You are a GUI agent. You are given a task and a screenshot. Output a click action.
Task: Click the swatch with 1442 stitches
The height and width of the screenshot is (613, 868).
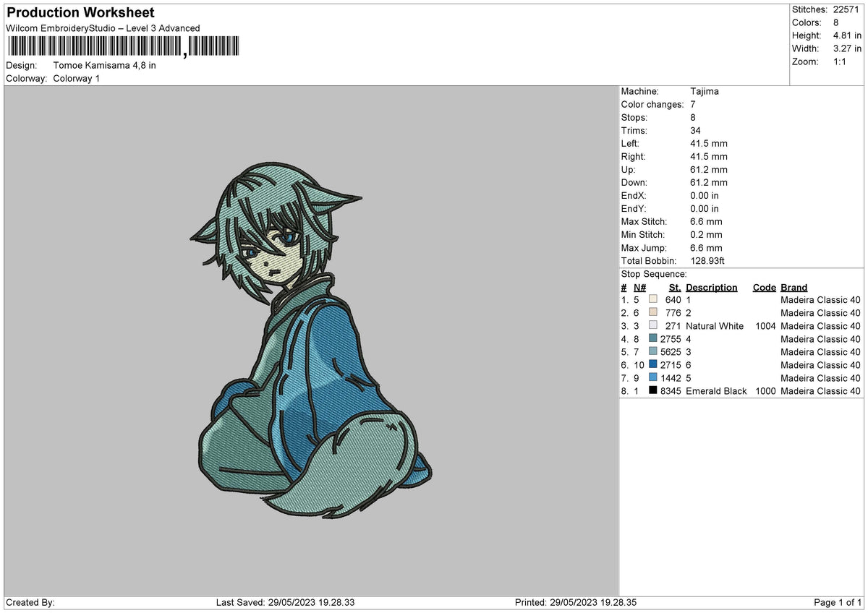(653, 377)
